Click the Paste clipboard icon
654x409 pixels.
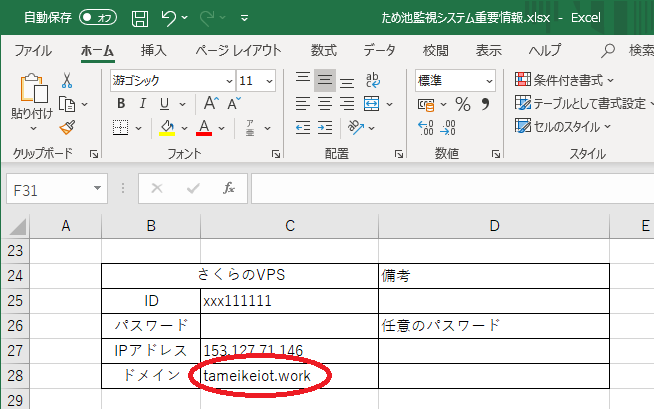click(32, 95)
